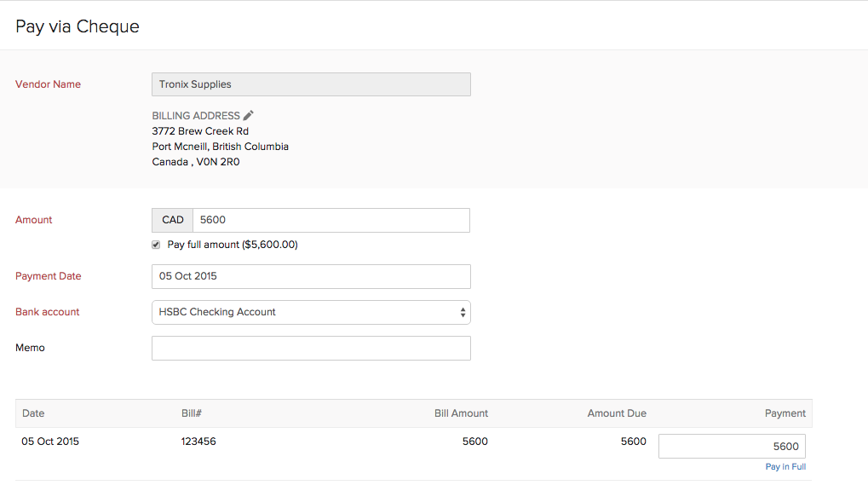The width and height of the screenshot is (868, 485).
Task: Click the Pay via Cheque heading
Action: pyautogui.click(x=78, y=26)
